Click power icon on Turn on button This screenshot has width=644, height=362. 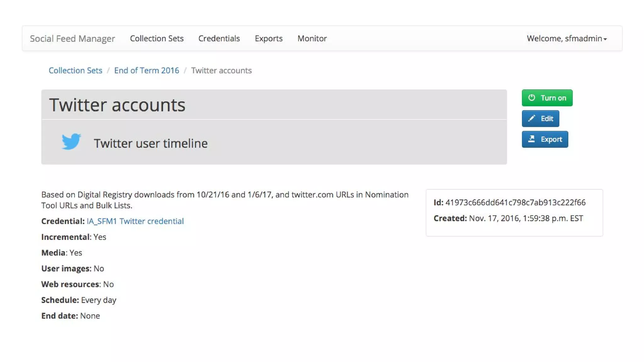(531, 98)
